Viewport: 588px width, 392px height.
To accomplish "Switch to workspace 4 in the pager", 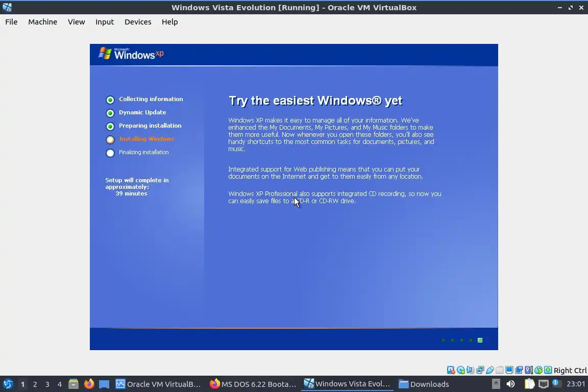I will coord(60,384).
